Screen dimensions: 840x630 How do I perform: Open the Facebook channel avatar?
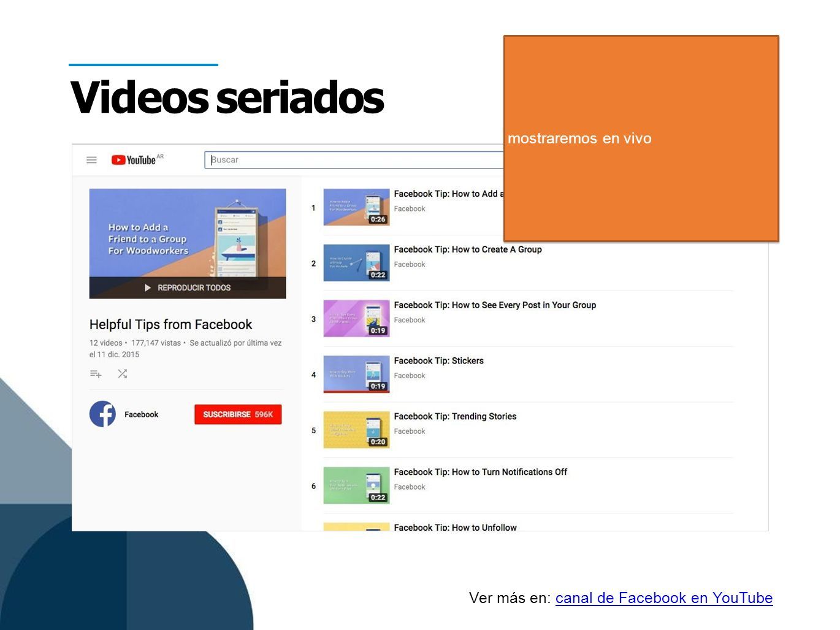pyautogui.click(x=103, y=414)
